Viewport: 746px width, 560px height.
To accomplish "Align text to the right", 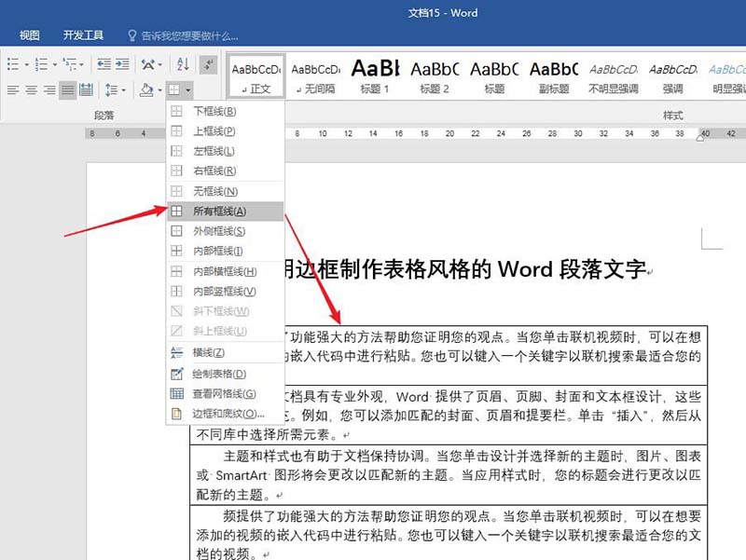I will (x=49, y=90).
